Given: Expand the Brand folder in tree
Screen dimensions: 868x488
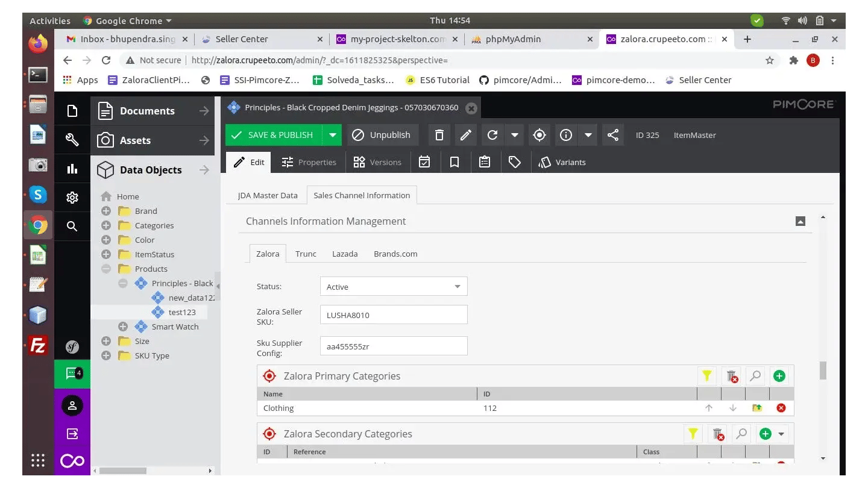Looking at the screenshot, I should pos(106,211).
